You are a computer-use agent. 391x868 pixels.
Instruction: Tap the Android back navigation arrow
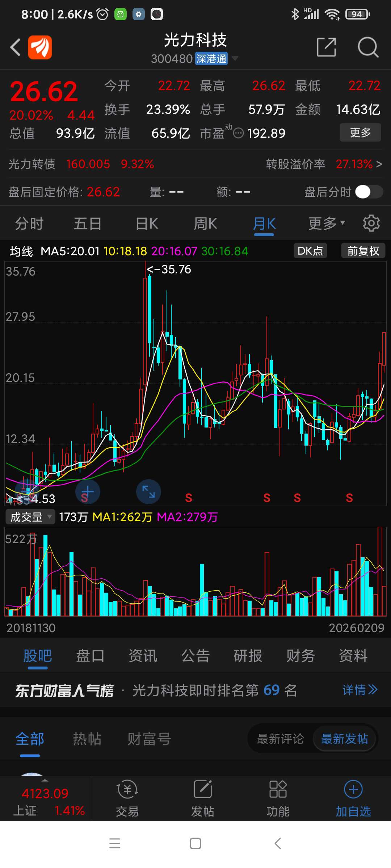coord(278,843)
